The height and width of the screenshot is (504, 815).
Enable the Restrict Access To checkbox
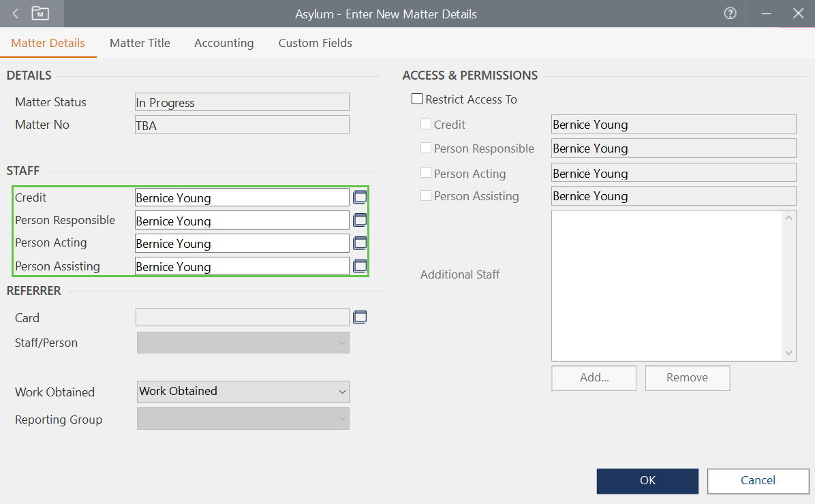(417, 99)
